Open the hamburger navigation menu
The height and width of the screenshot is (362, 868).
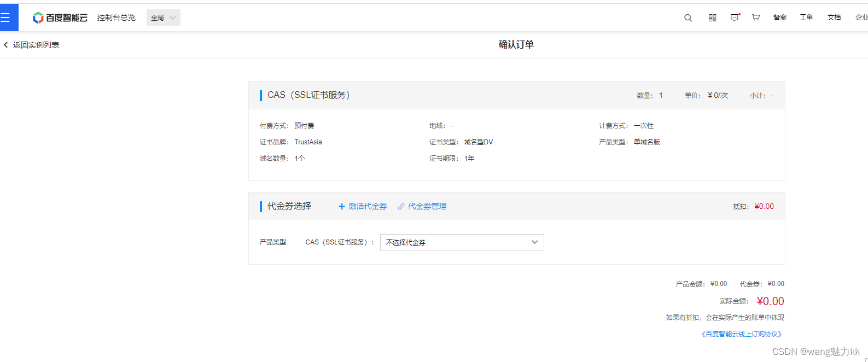point(5,17)
